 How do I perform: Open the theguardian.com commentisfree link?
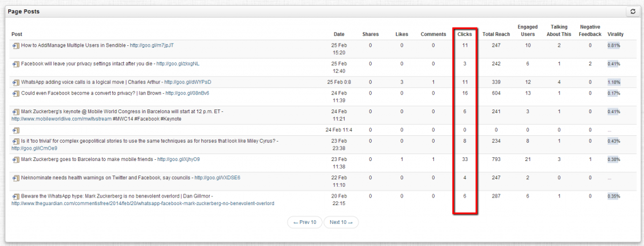coord(143,203)
